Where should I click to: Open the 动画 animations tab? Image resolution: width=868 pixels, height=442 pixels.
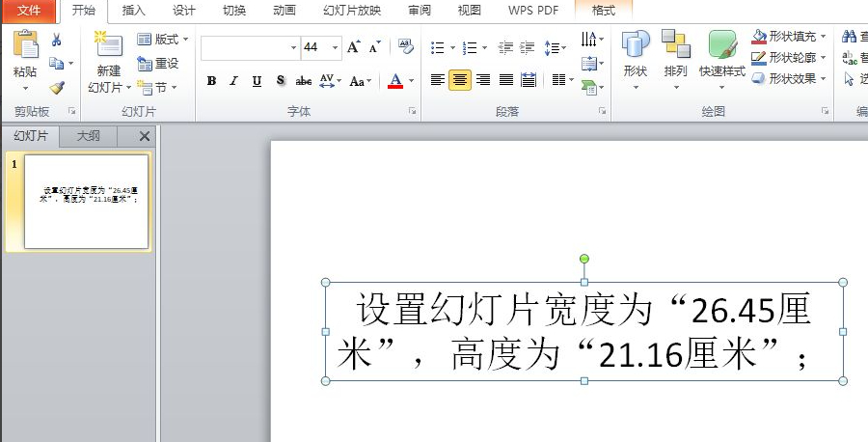(x=285, y=11)
